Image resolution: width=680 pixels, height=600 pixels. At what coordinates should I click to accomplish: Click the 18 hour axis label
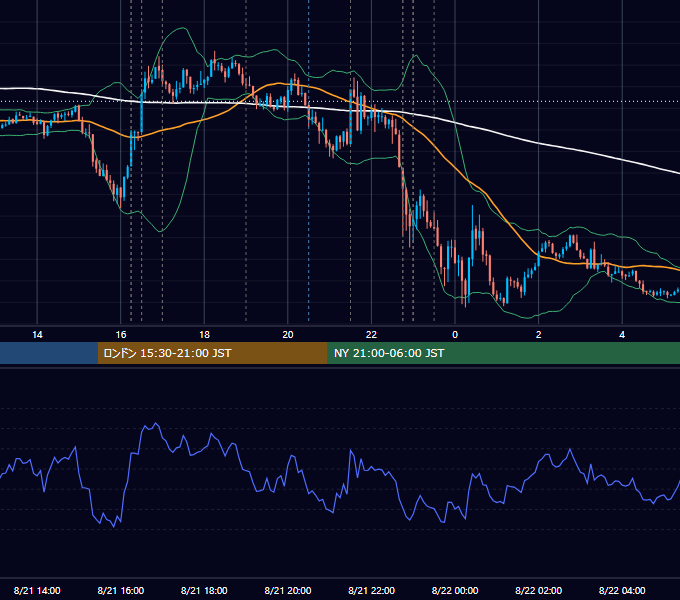pyautogui.click(x=204, y=335)
